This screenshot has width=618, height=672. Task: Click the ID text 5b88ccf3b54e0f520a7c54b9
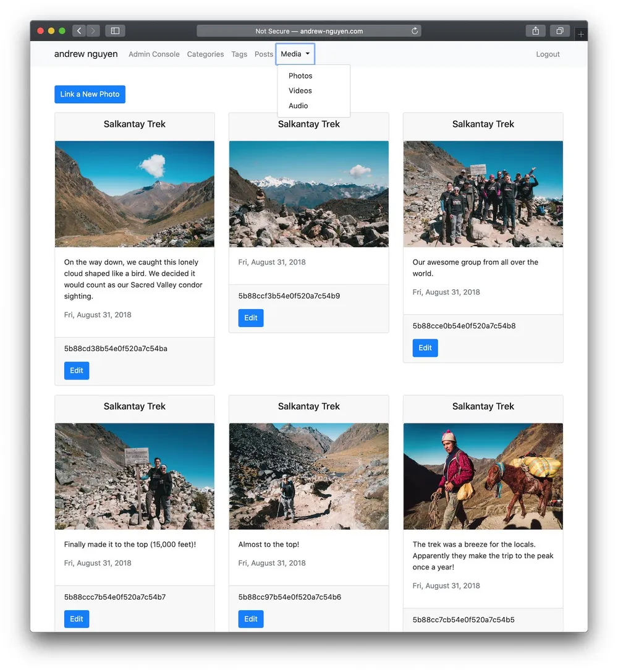click(x=289, y=296)
